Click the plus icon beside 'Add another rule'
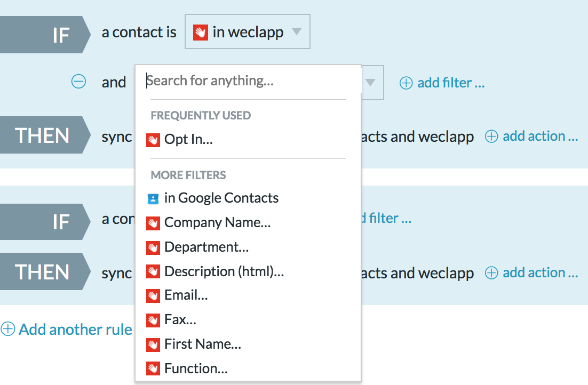Image resolution: width=588 pixels, height=385 pixels. click(8, 329)
